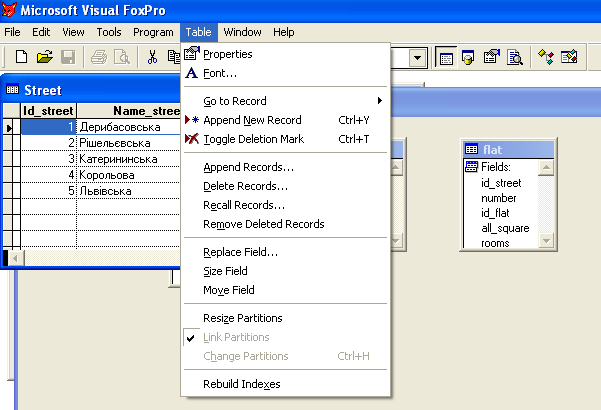Viewport: 601px width, 410px height.
Task: Click the Class Browser toolbar icon
Action: point(546,57)
